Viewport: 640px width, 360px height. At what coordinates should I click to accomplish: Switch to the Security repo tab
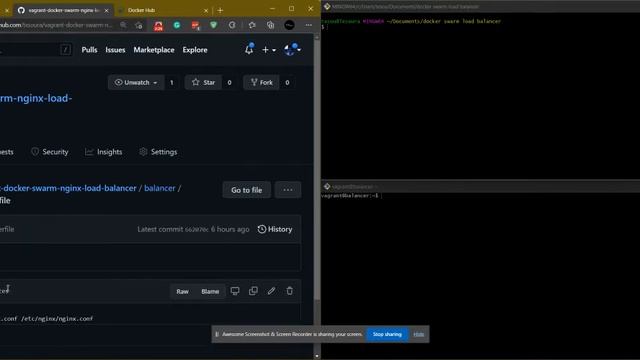[x=50, y=152]
